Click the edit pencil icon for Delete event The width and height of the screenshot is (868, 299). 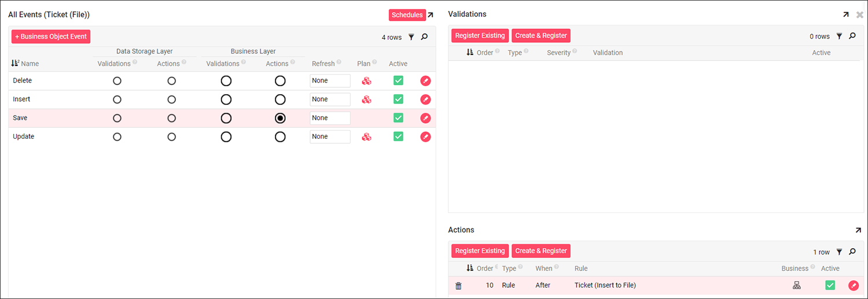[425, 81]
